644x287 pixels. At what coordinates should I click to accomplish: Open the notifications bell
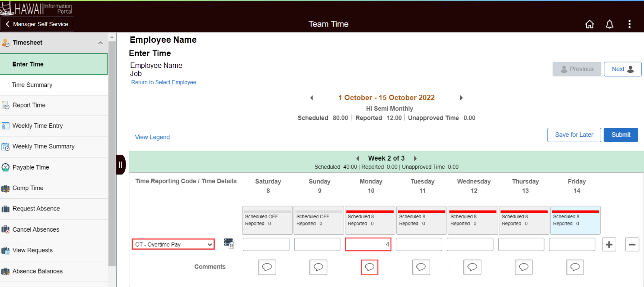pyautogui.click(x=609, y=24)
